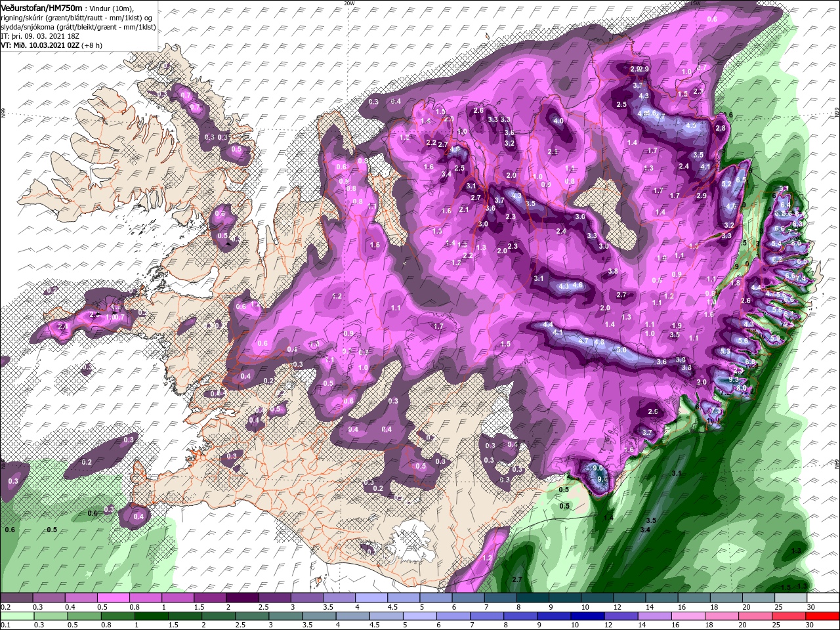Select the rain legend swatch for 9

(554, 616)
